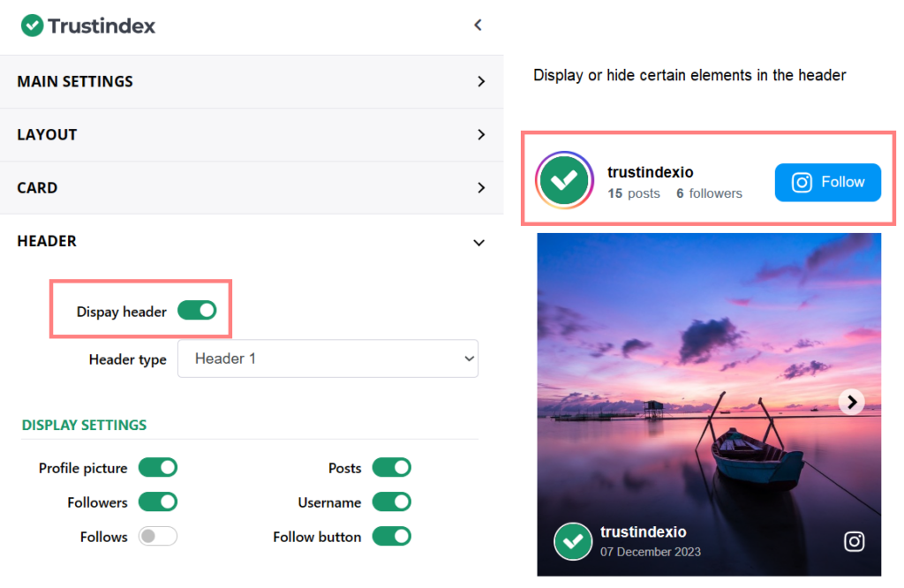Go to next photo with the arrow

(851, 403)
